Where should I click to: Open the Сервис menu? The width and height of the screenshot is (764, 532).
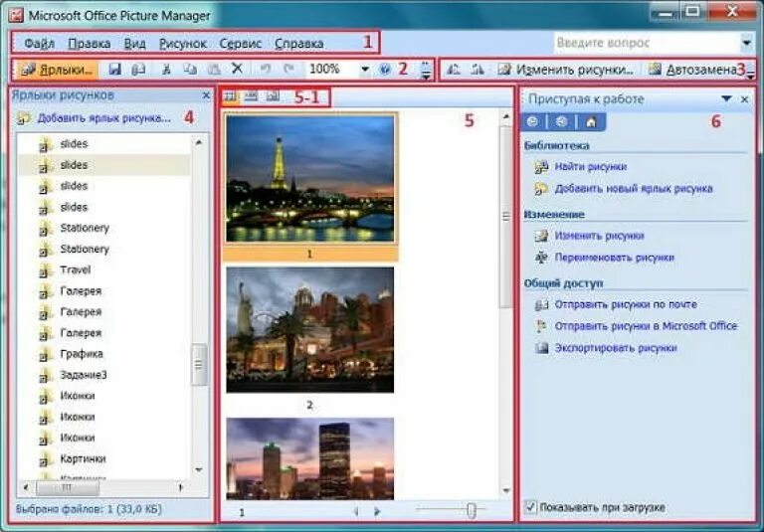240,44
